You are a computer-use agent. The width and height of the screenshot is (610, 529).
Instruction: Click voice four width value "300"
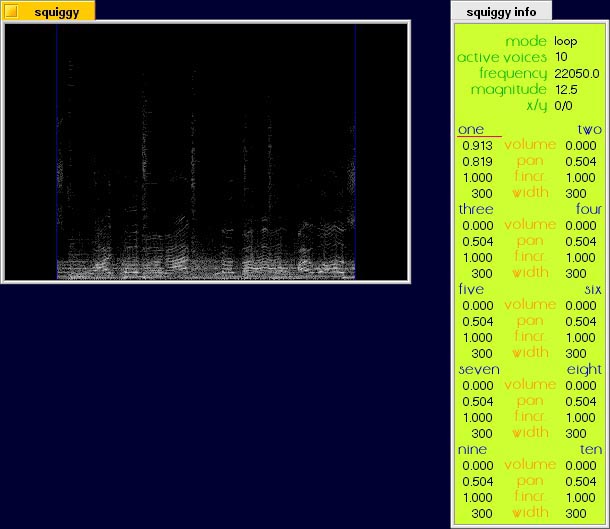pos(576,274)
